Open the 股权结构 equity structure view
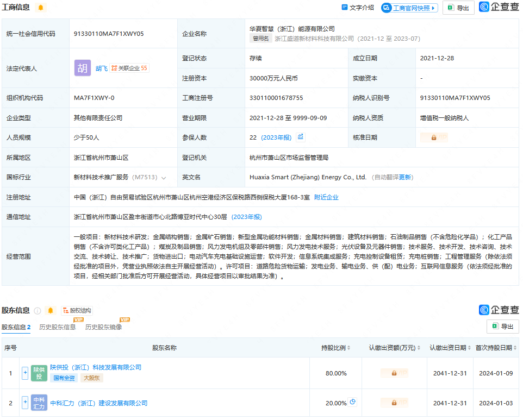Image resolution: width=523 pixels, height=420 pixels. pyautogui.click(x=77, y=311)
